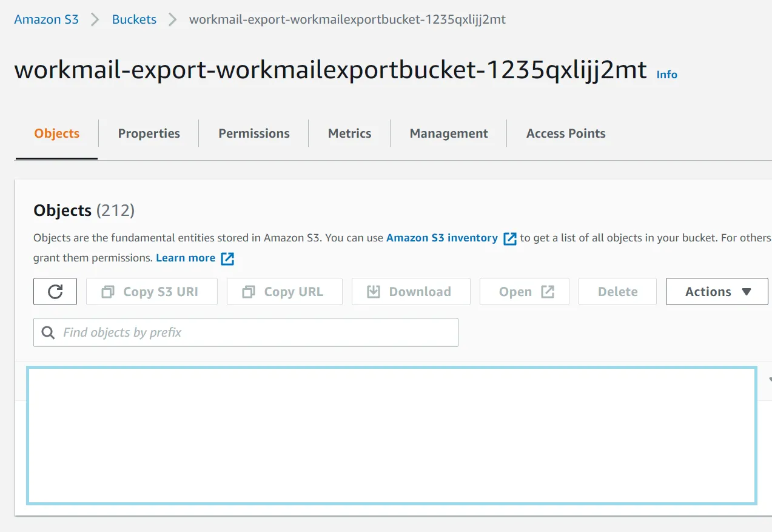
Task: Click the search magnifier icon in prefix field
Action: click(x=48, y=332)
